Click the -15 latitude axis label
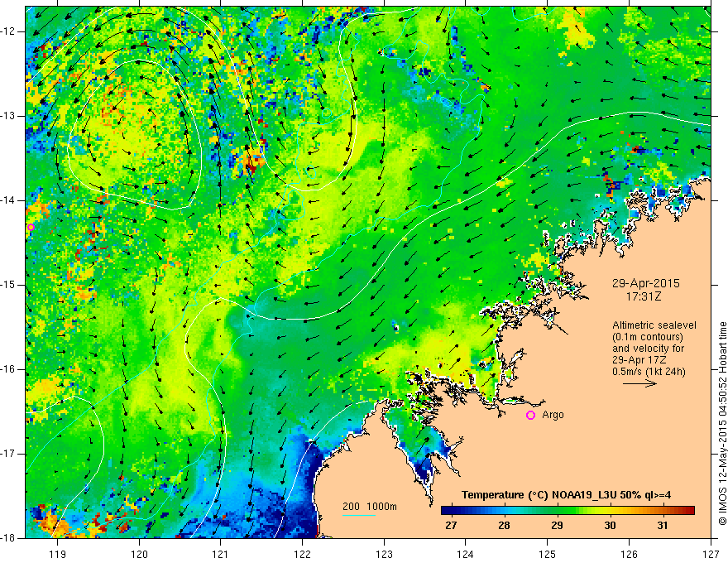Viewport: 728px width, 563px height. pyautogui.click(x=7, y=285)
